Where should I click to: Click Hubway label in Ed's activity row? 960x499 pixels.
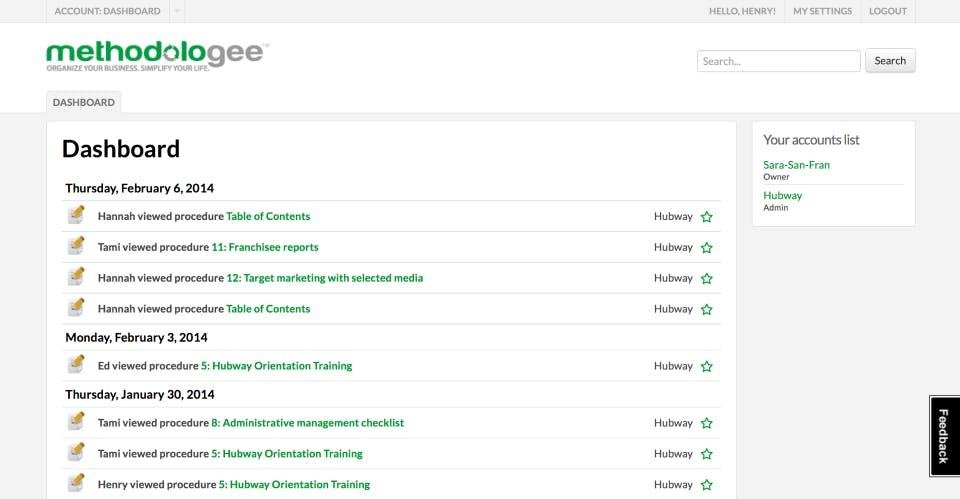point(673,366)
